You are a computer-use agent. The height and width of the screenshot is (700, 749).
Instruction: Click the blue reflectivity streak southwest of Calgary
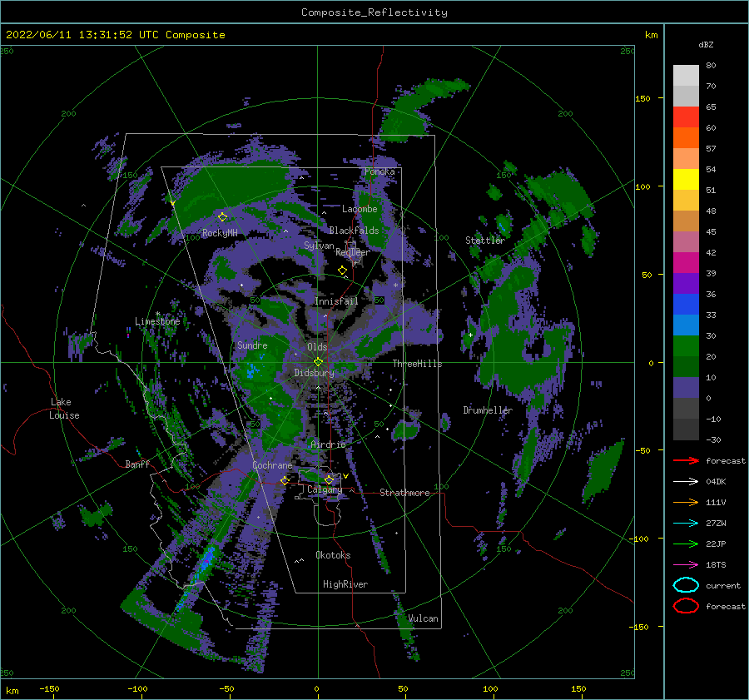[207, 560]
